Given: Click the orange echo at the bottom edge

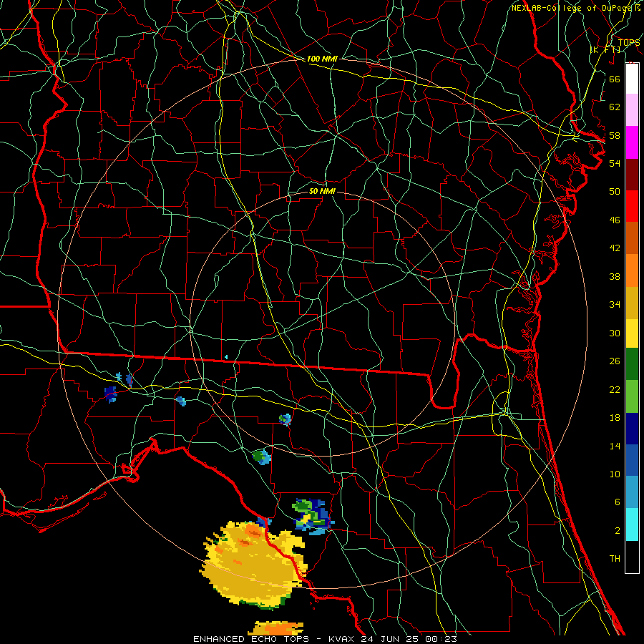Looking at the screenshot, I should tap(276, 628).
